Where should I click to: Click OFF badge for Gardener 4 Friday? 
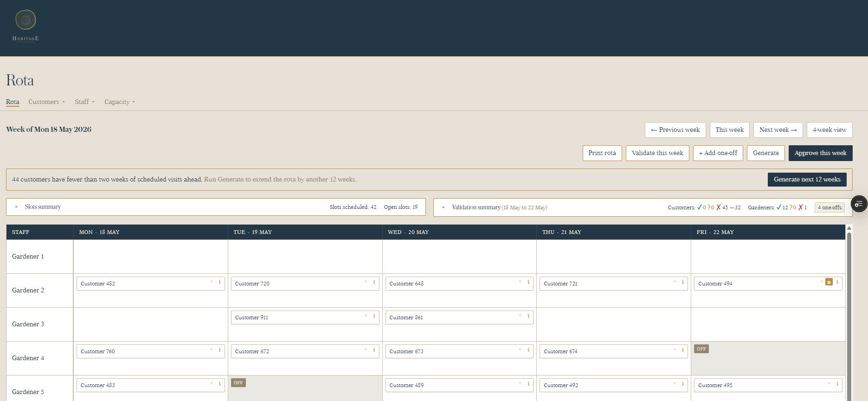coord(701,349)
